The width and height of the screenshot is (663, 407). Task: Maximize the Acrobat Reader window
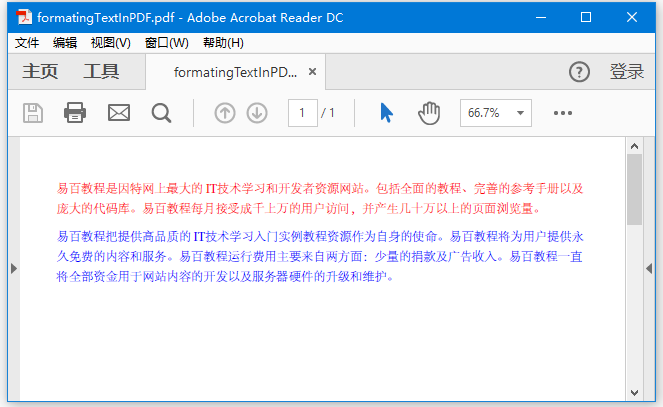[x=586, y=17]
